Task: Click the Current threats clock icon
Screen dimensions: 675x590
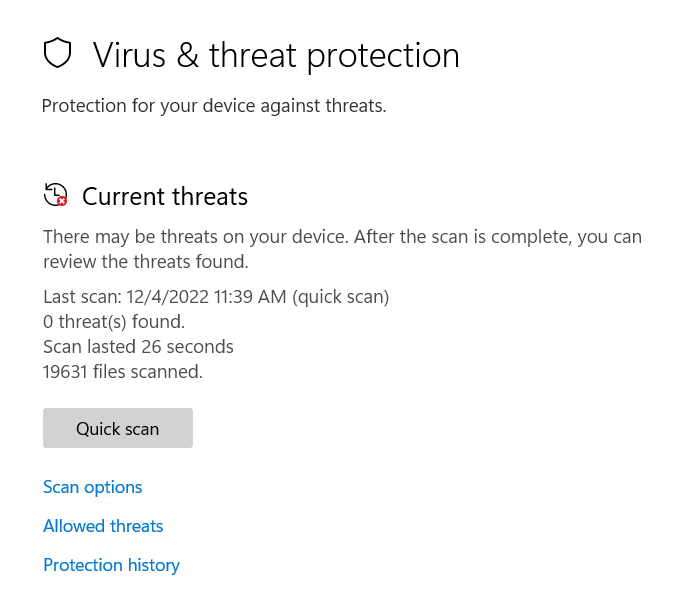Action: point(55,195)
